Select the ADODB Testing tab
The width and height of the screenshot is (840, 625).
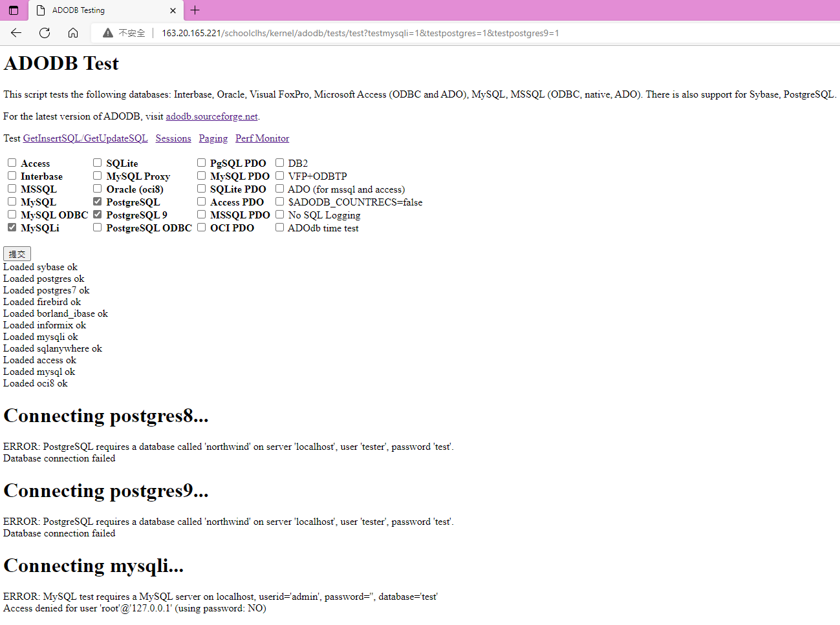[107, 10]
